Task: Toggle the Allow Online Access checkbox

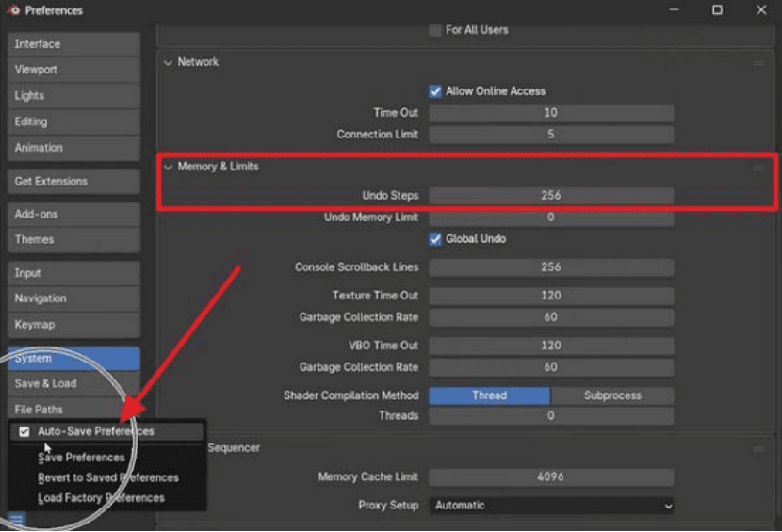Action: pyautogui.click(x=435, y=91)
